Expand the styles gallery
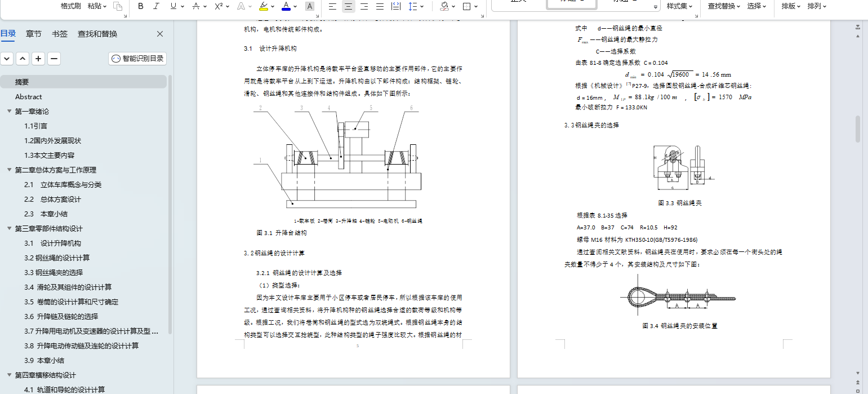 coord(656,7)
